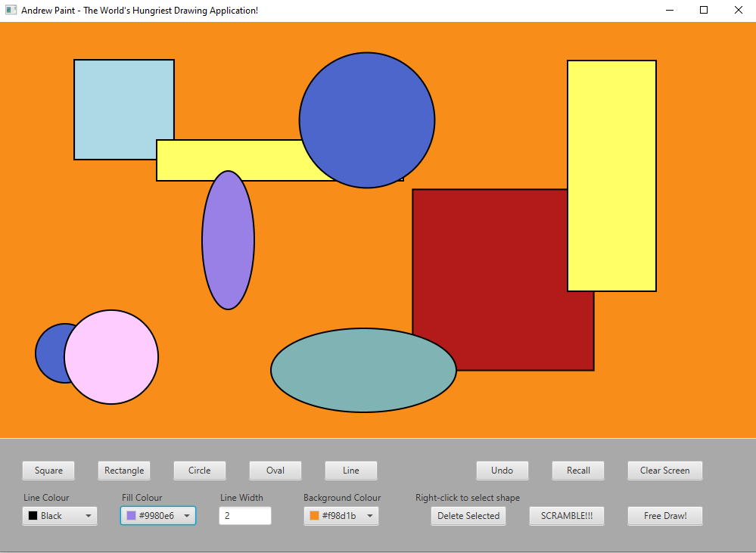Screen dimensions: 756x553
Task: Start Free Draw! mode
Action: [x=664, y=516]
